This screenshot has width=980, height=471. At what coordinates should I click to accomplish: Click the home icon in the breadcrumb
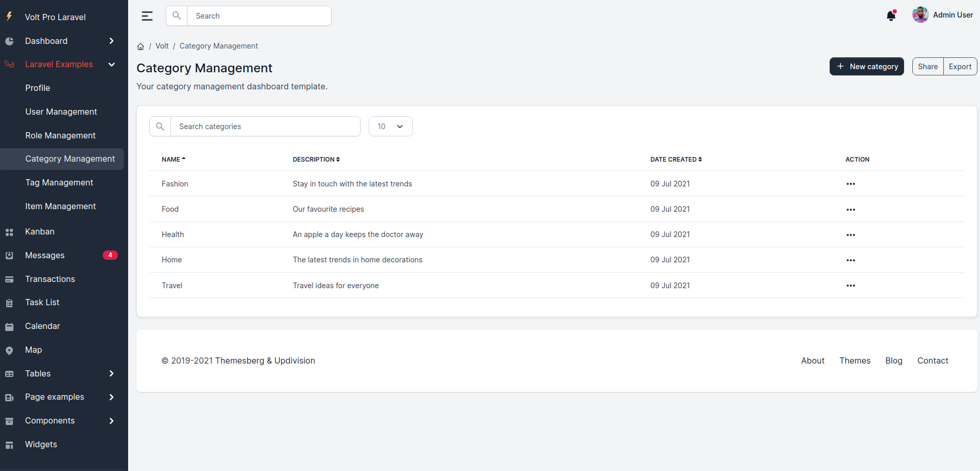tap(141, 46)
